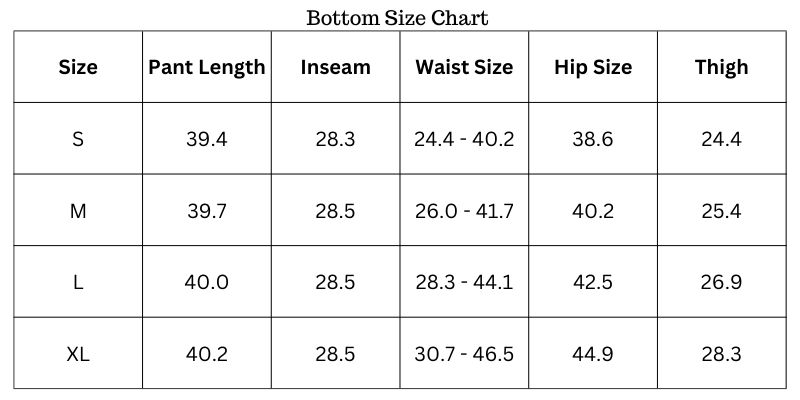Click the Bottom Size Chart title
The width and height of the screenshot is (800, 400).
point(397,18)
